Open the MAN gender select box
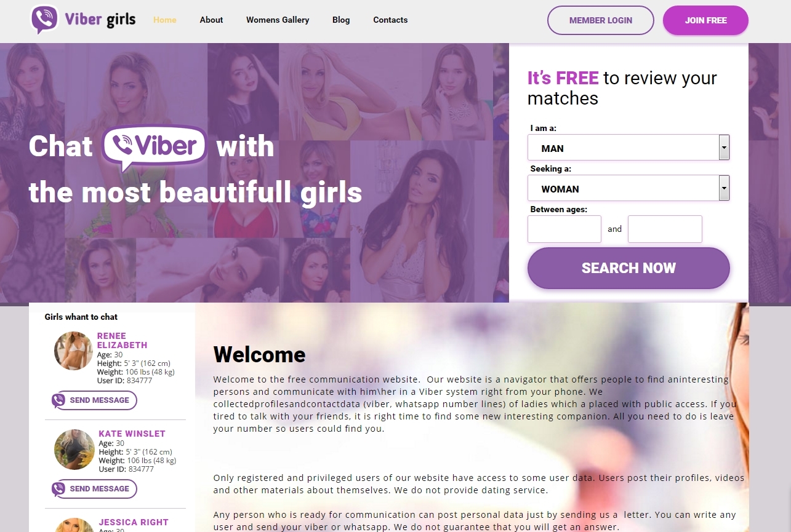 coord(628,148)
